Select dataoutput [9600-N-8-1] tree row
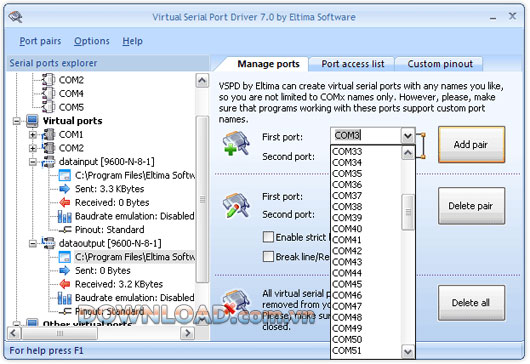 point(110,243)
